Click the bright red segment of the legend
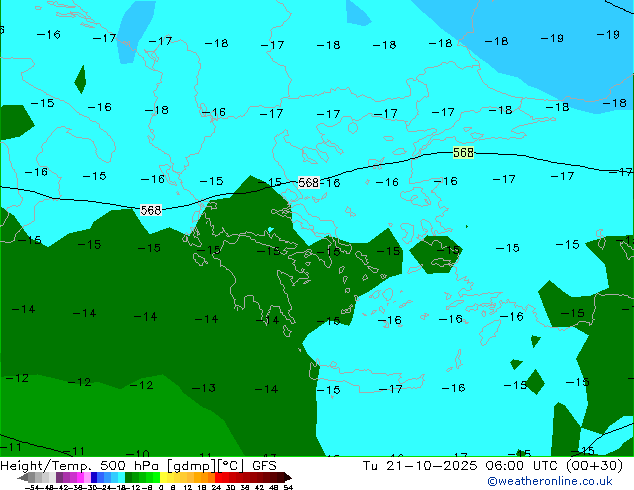Screen dimensions: 634x490 click(x=218, y=477)
